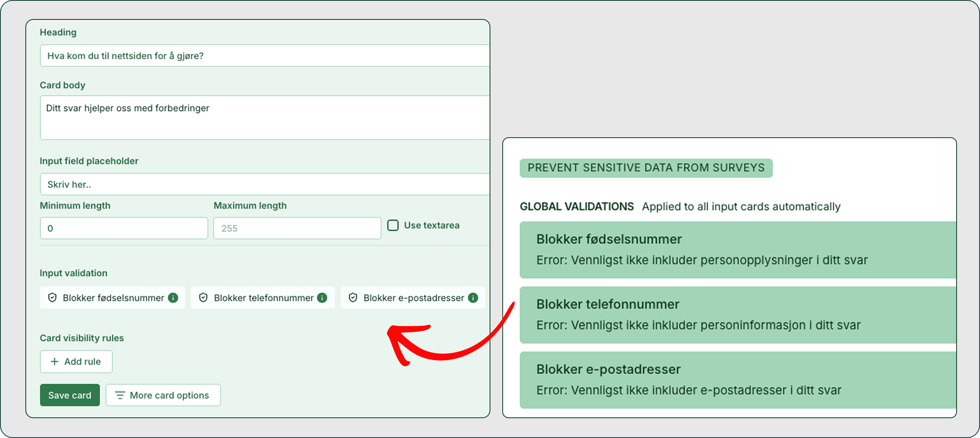Open info icon for Blokker e-postadresser
Image resolution: width=980 pixels, height=438 pixels.
coord(473,298)
